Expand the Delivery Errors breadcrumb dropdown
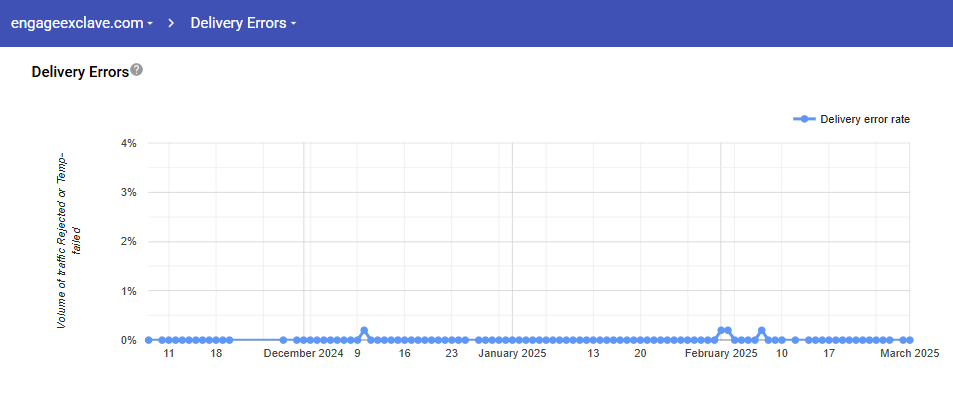The image size is (953, 403). pos(243,22)
